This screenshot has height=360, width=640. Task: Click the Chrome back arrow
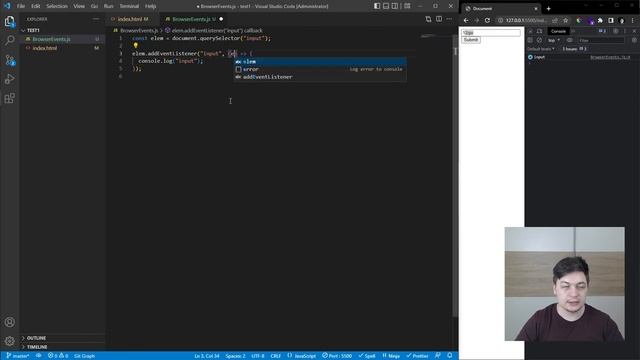coord(466,20)
